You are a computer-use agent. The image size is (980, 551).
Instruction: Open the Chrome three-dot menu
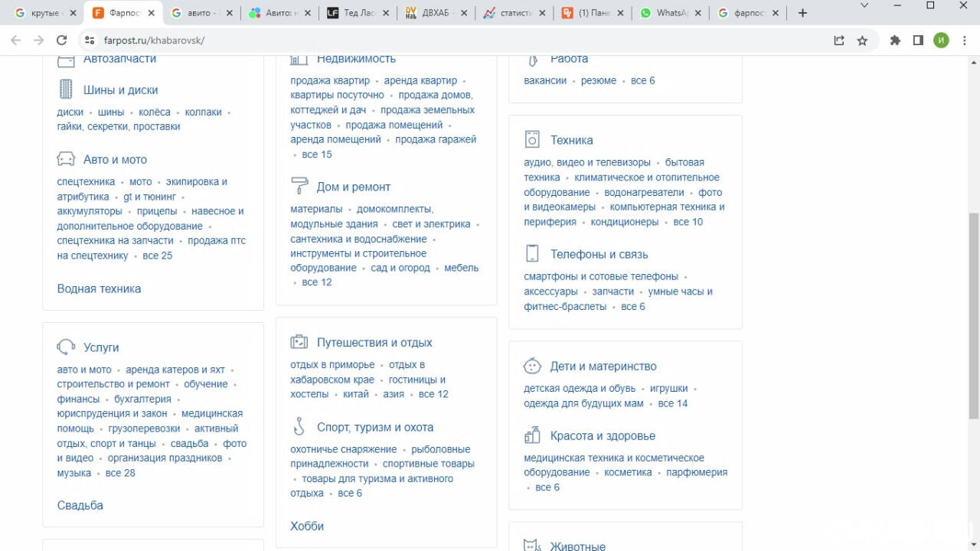(964, 41)
